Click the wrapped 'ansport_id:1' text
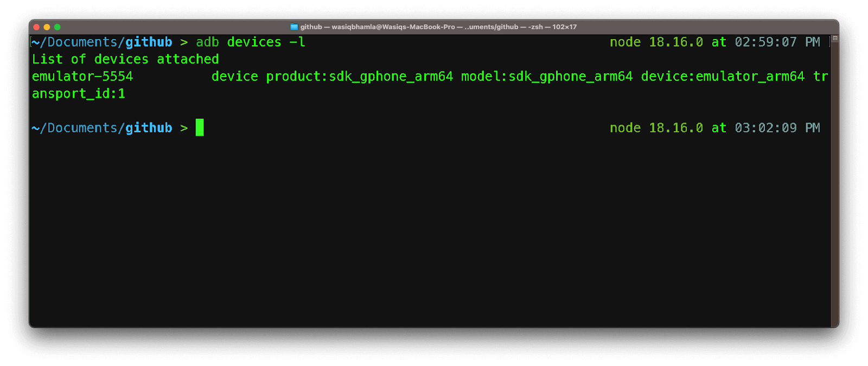The width and height of the screenshot is (868, 366). click(x=79, y=94)
